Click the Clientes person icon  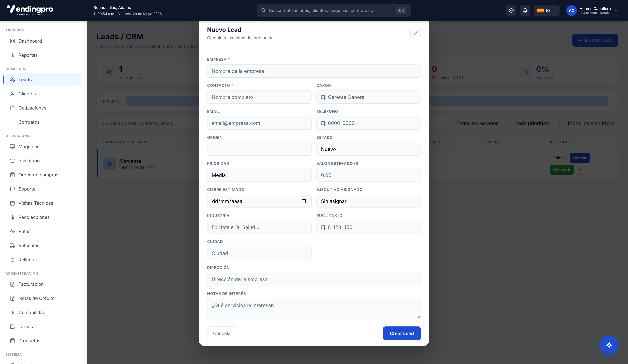click(x=12, y=94)
